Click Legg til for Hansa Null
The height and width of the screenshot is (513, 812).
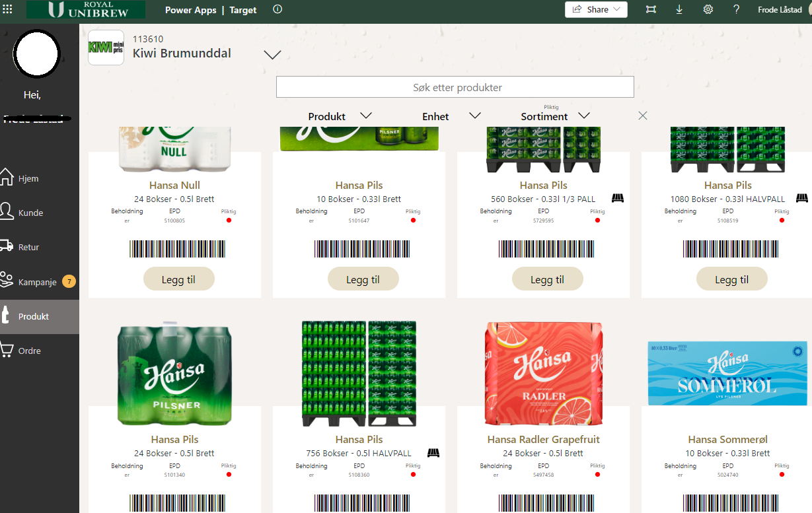pos(178,279)
